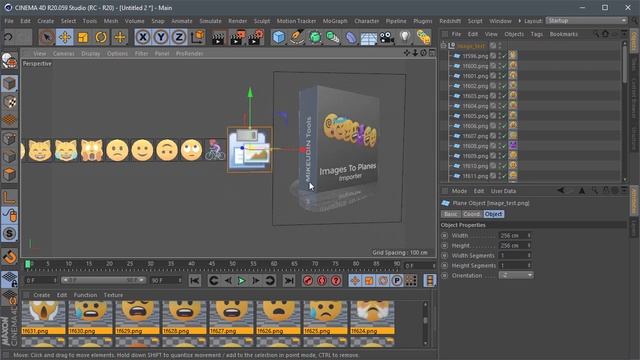Open viewport Display menu
Screen dimensions: 640x360
pyautogui.click(x=90, y=53)
